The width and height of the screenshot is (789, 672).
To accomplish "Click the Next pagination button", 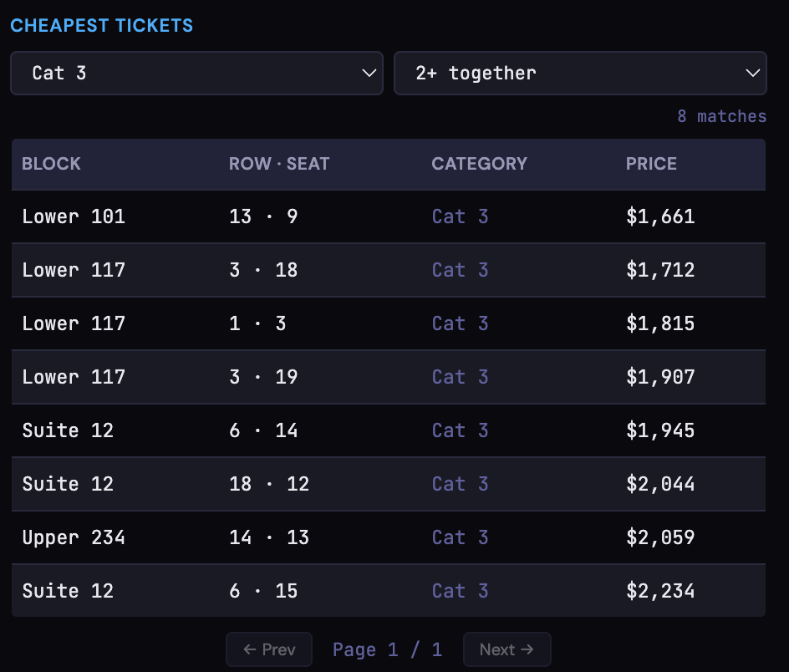I will pyautogui.click(x=506, y=649).
